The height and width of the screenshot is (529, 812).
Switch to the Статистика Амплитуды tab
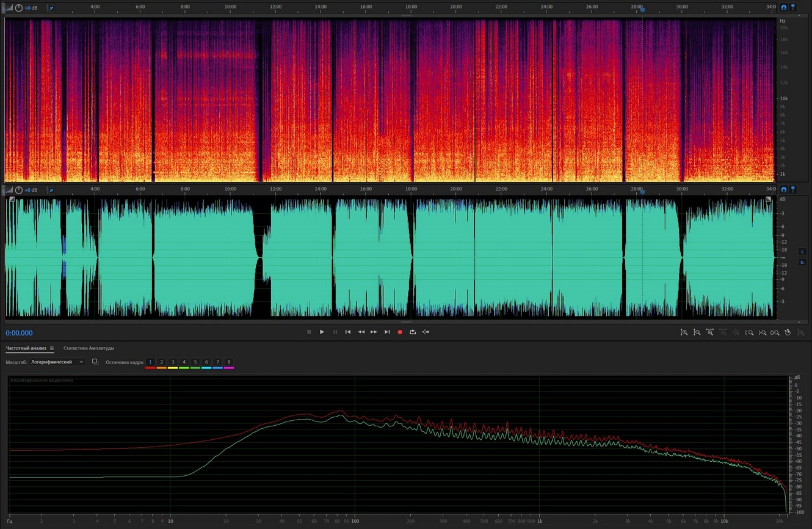coord(89,348)
